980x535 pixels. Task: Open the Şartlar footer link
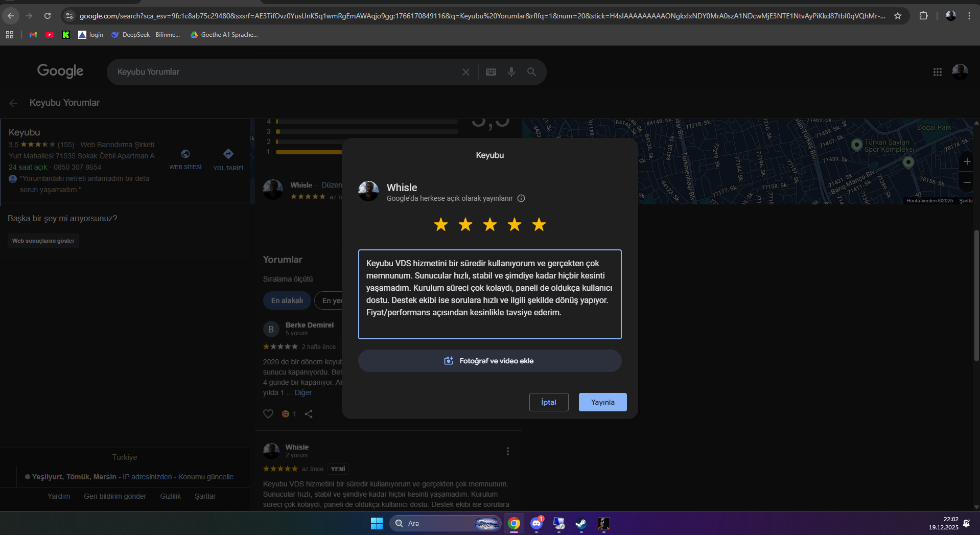(205, 496)
